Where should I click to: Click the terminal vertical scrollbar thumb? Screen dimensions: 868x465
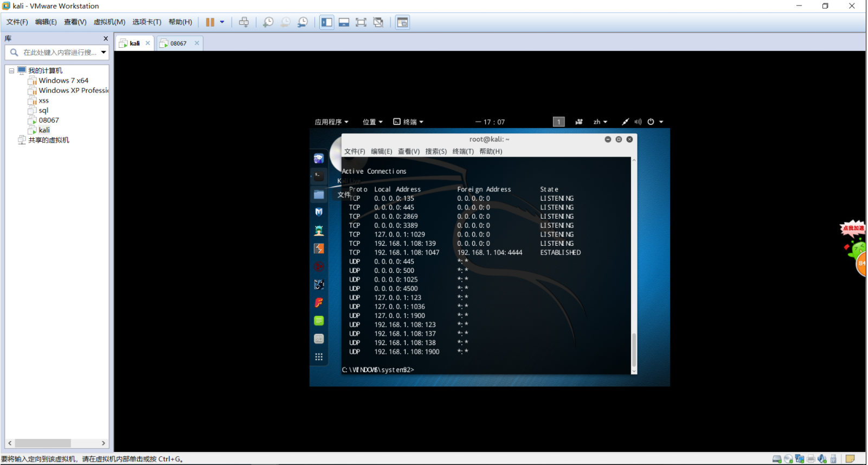(x=634, y=350)
